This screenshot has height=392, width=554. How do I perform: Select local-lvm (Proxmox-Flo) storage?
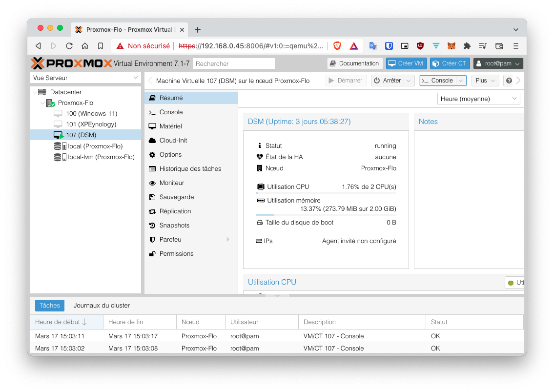click(x=101, y=157)
